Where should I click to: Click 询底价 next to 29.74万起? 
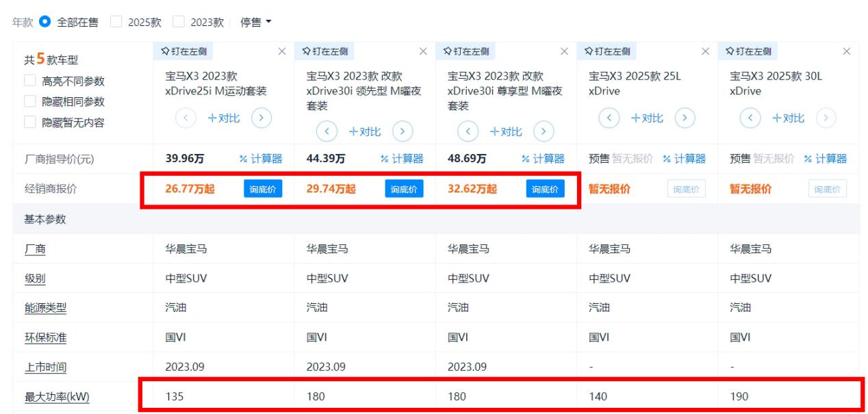pyautogui.click(x=404, y=189)
